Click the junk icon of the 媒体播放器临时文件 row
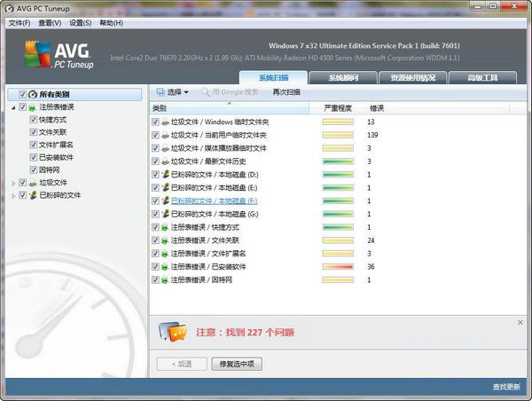The width and height of the screenshot is (532, 401). (x=165, y=148)
